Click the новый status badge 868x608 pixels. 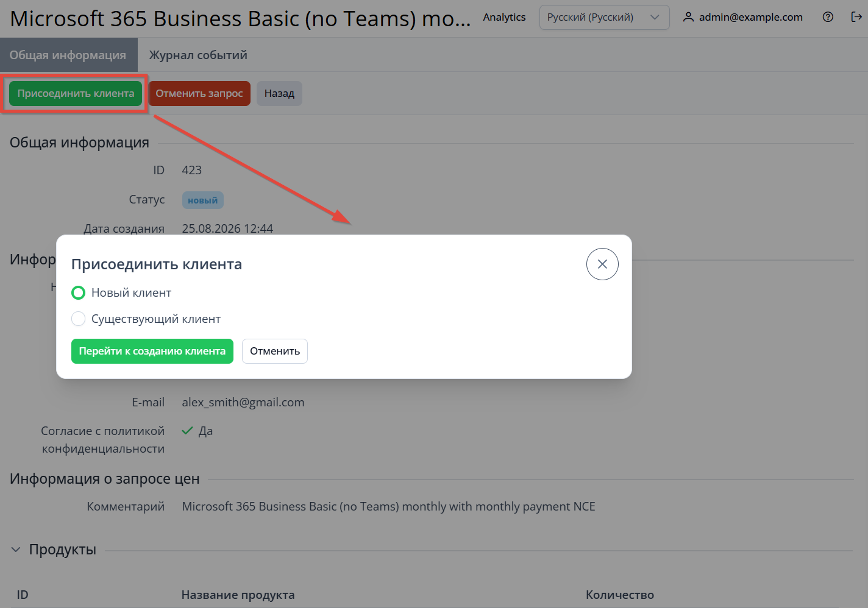203,200
